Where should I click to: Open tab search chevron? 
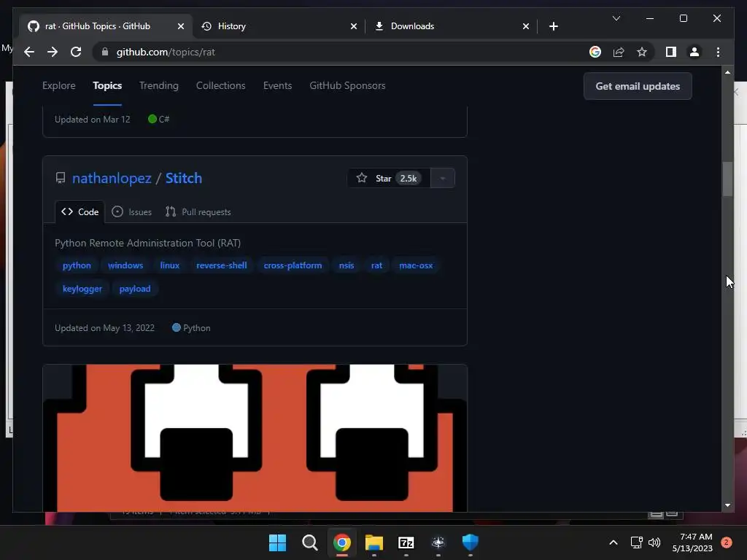[x=616, y=18]
